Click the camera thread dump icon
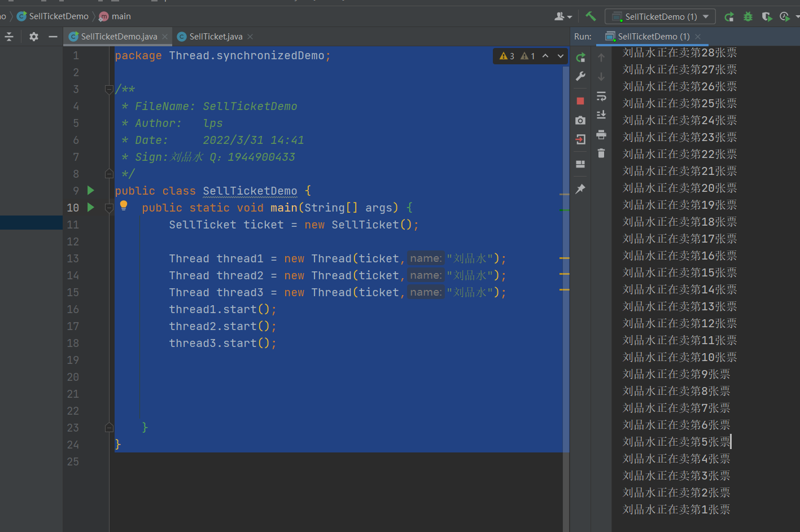The image size is (800, 532). [580, 120]
